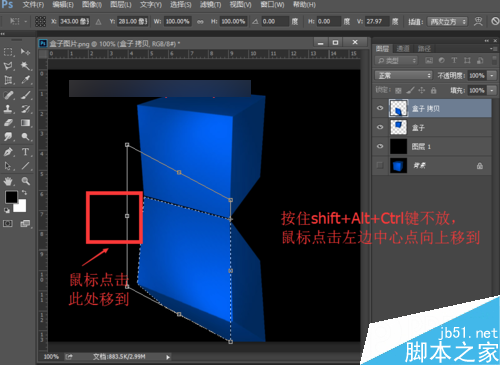Swap foreground and background colors
Screen dimensions: 500x365
tap(24, 193)
